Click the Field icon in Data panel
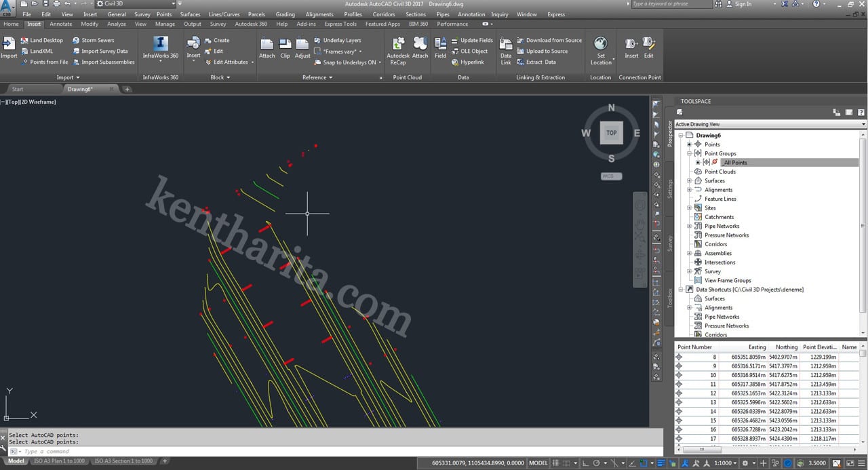Image resolution: width=868 pixels, height=470 pixels. pyautogui.click(x=440, y=45)
